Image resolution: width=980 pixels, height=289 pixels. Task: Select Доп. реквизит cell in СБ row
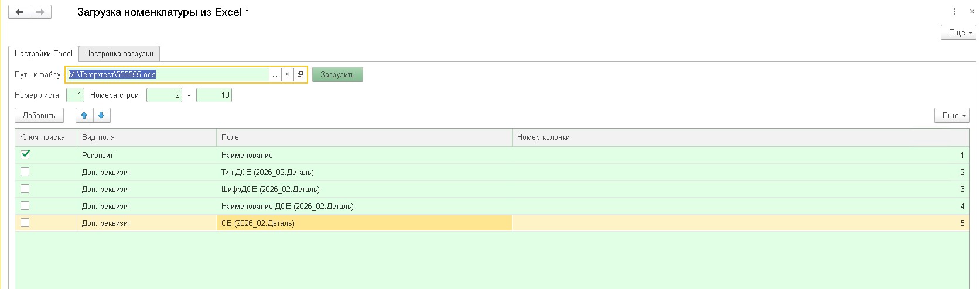click(146, 223)
